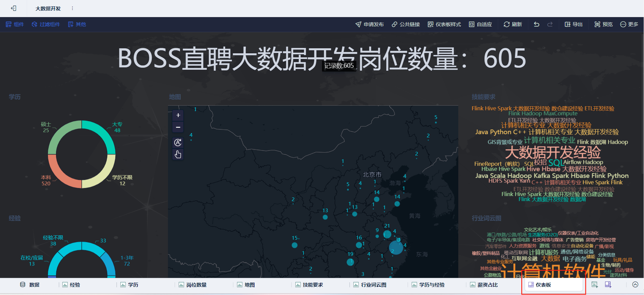
Task: Switch to the 数据 tab
Action: (x=30, y=285)
